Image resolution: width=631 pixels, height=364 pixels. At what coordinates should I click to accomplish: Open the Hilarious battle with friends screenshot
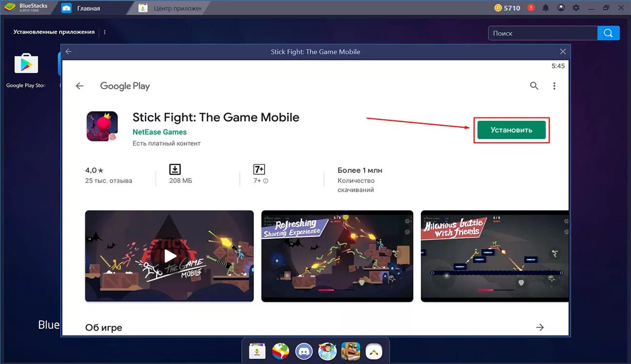click(495, 256)
